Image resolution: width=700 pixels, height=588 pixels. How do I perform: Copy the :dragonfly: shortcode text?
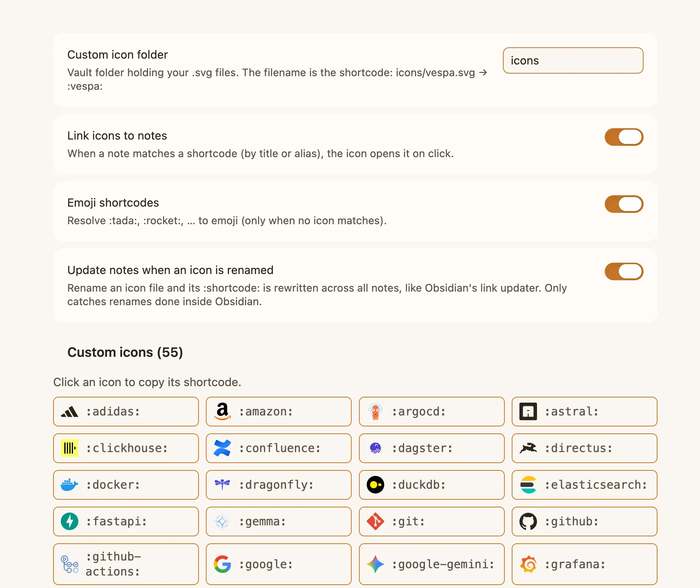[x=276, y=485]
